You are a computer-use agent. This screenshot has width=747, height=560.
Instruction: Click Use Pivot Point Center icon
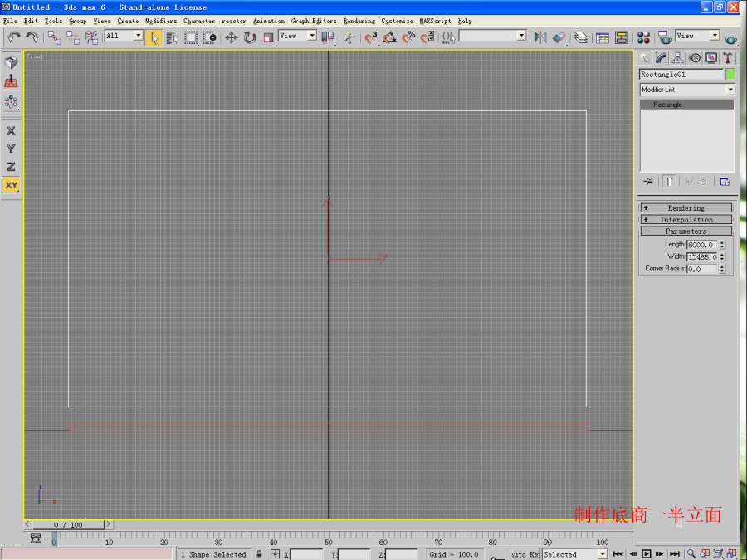tap(327, 37)
